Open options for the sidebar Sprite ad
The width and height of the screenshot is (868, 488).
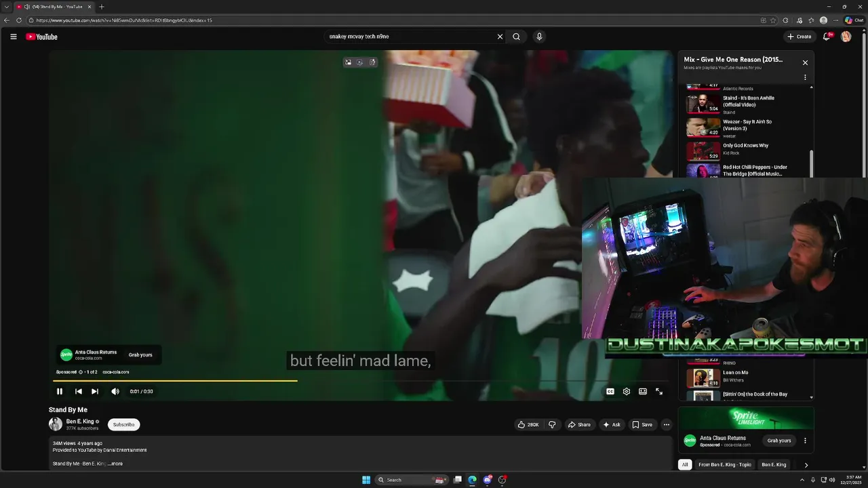pyautogui.click(x=805, y=441)
